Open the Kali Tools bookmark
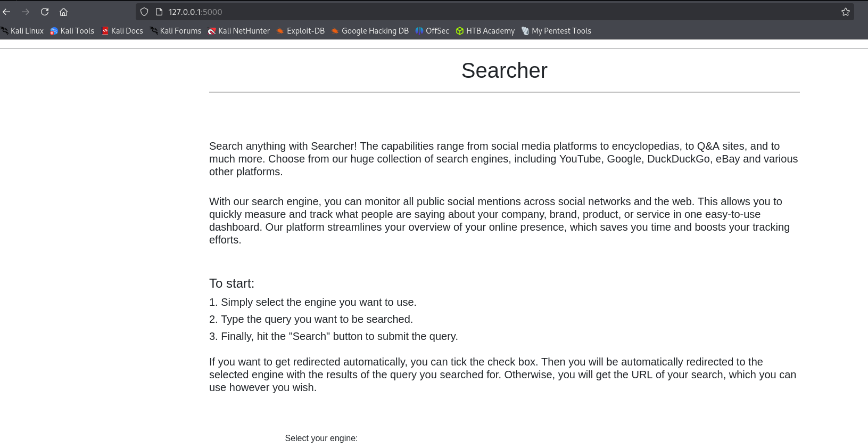 point(72,31)
